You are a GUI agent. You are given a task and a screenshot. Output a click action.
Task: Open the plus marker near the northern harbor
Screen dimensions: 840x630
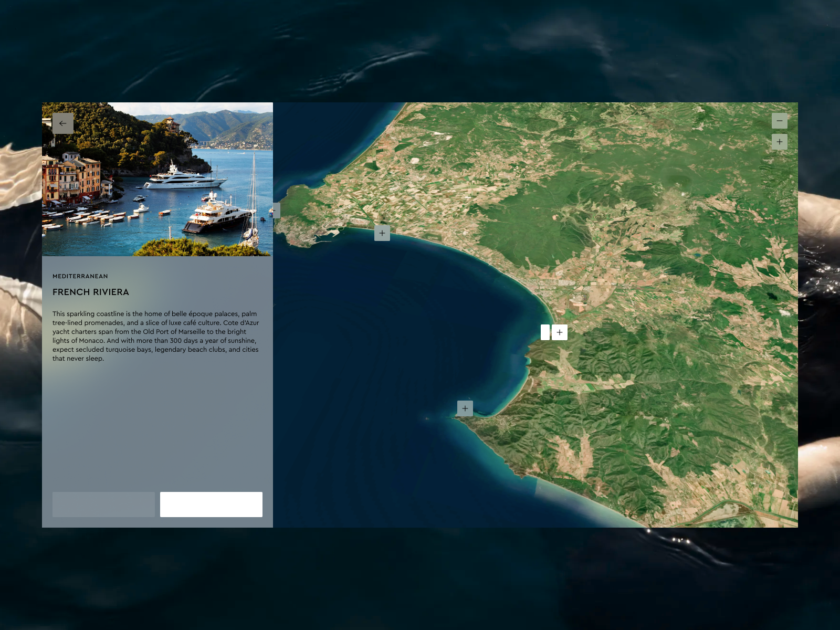click(x=382, y=233)
